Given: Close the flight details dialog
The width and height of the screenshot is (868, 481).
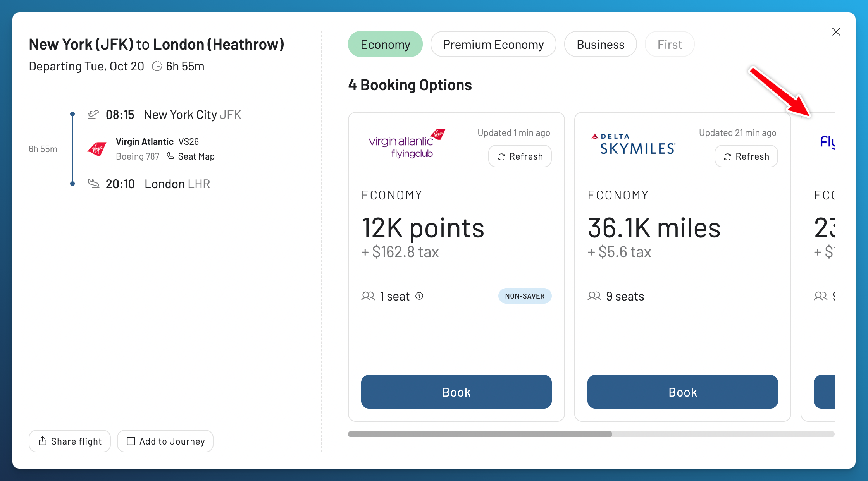Looking at the screenshot, I should tap(836, 32).
